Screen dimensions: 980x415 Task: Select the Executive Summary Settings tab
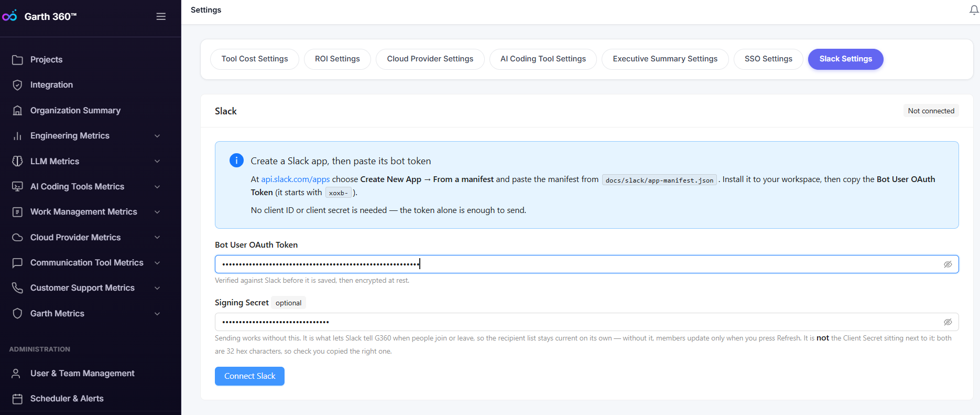pos(665,59)
